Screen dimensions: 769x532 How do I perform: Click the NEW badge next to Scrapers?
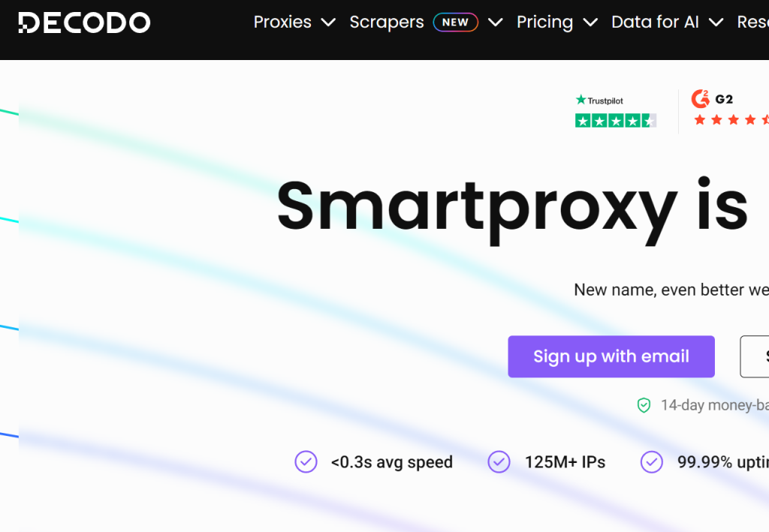(x=455, y=23)
